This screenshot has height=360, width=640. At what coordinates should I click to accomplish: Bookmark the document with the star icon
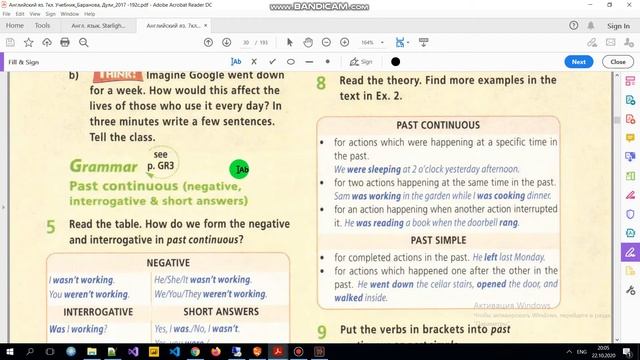coord(29,42)
